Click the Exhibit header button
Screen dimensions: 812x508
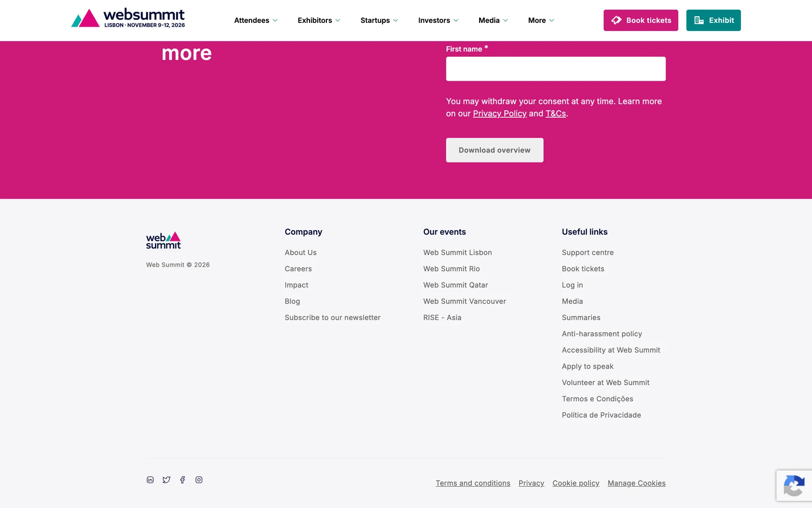point(714,20)
